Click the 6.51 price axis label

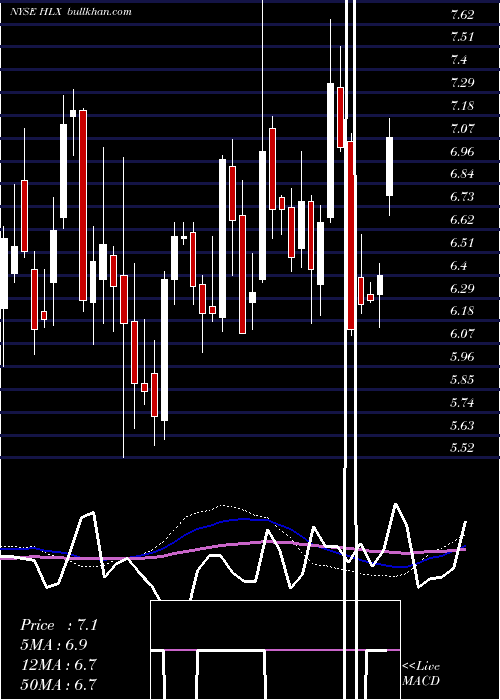point(462,242)
